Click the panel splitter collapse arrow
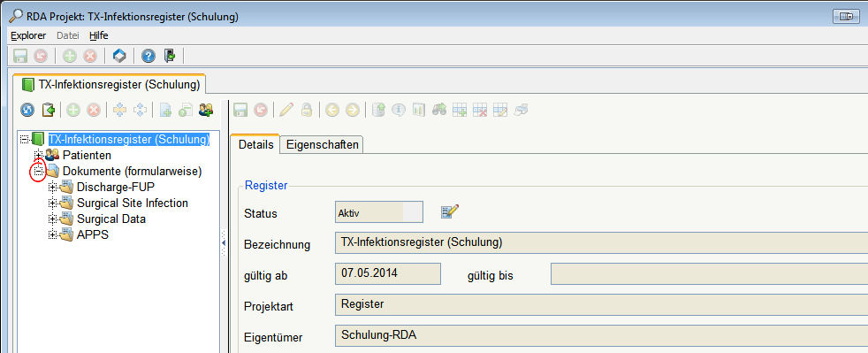Screen dimensions: 868x353 coord(224,242)
